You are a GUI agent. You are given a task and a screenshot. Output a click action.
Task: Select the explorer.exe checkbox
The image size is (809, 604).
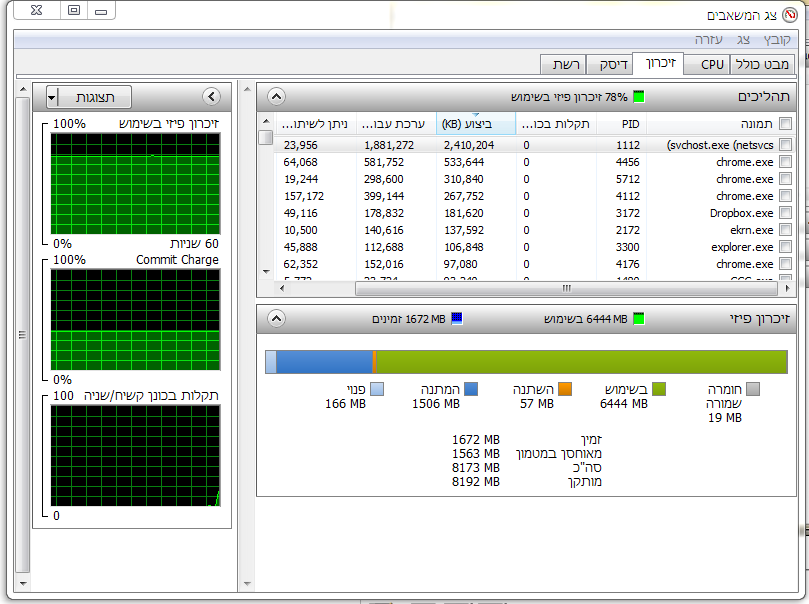coord(786,247)
